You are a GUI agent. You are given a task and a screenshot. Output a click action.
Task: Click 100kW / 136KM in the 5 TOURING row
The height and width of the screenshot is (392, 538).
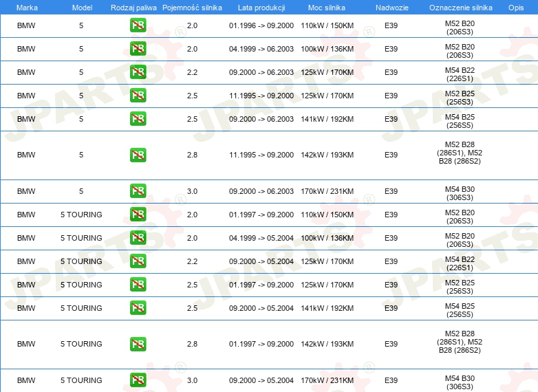click(x=327, y=238)
